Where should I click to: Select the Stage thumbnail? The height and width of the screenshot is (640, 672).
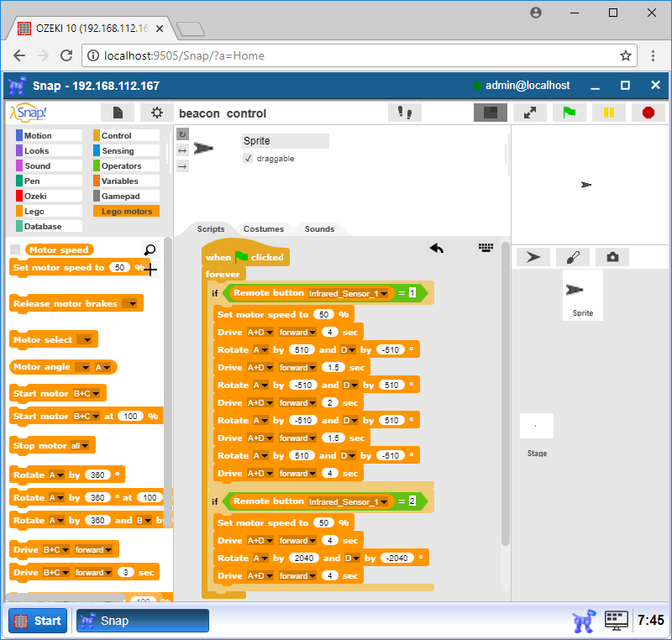(x=537, y=435)
